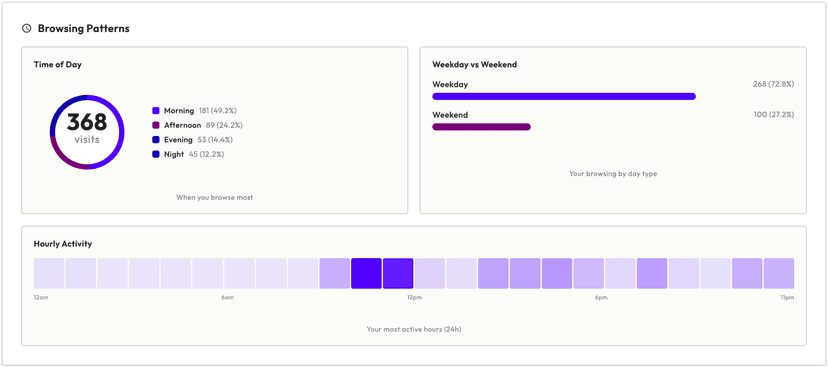The height and width of the screenshot is (367, 828).
Task: Click the "Time of Day" card title
Action: (58, 64)
